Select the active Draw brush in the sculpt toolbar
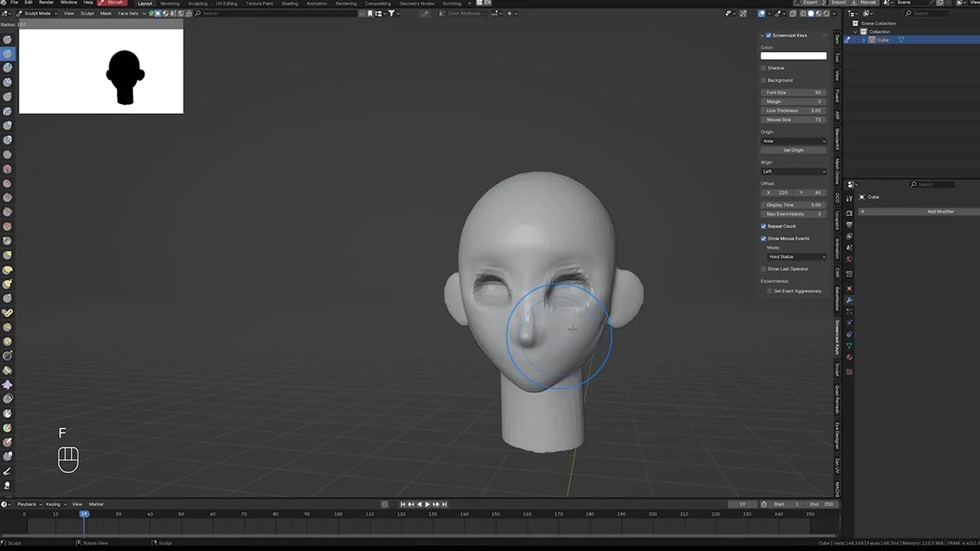The image size is (980, 551). [8, 54]
